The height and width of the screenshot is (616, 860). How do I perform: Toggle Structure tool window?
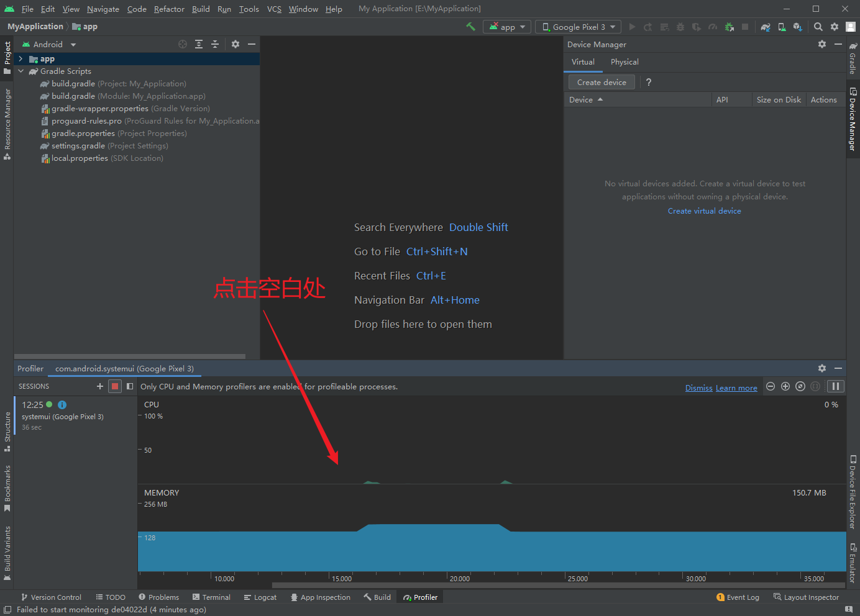7,432
